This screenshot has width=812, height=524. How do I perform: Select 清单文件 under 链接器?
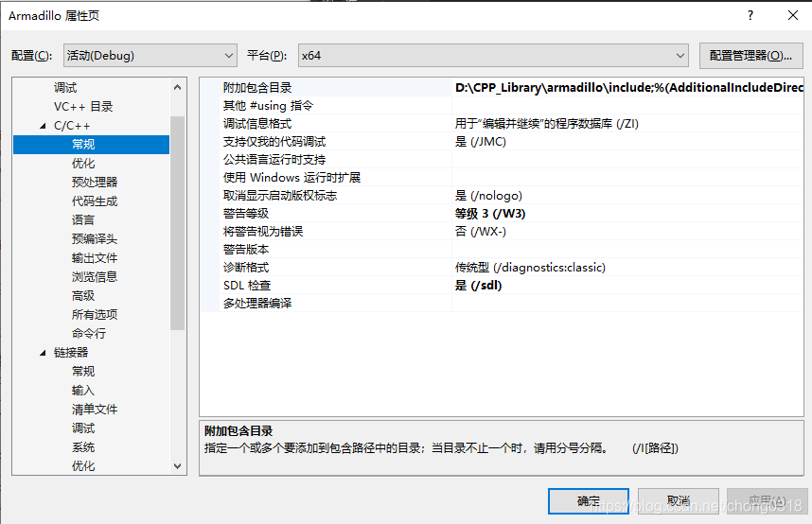click(x=95, y=409)
